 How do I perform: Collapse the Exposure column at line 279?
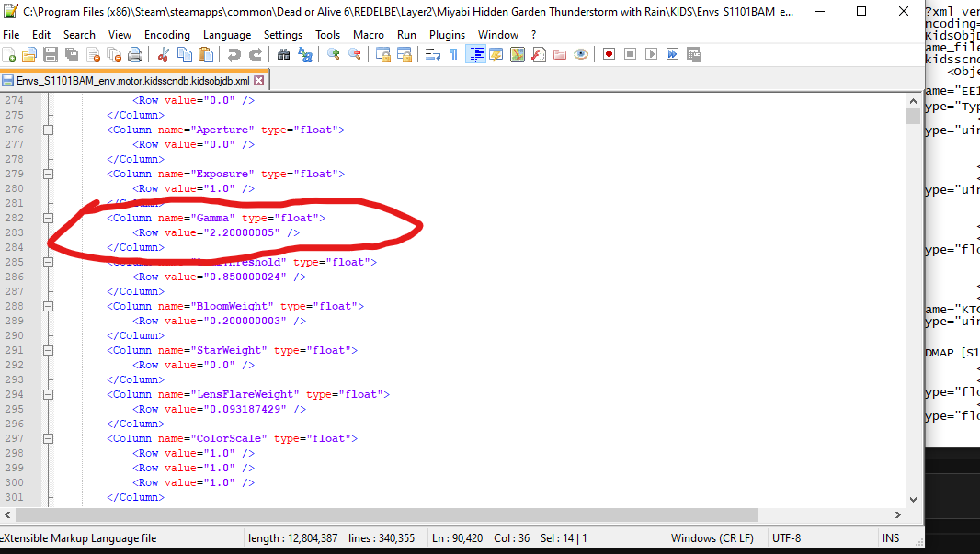click(48, 175)
